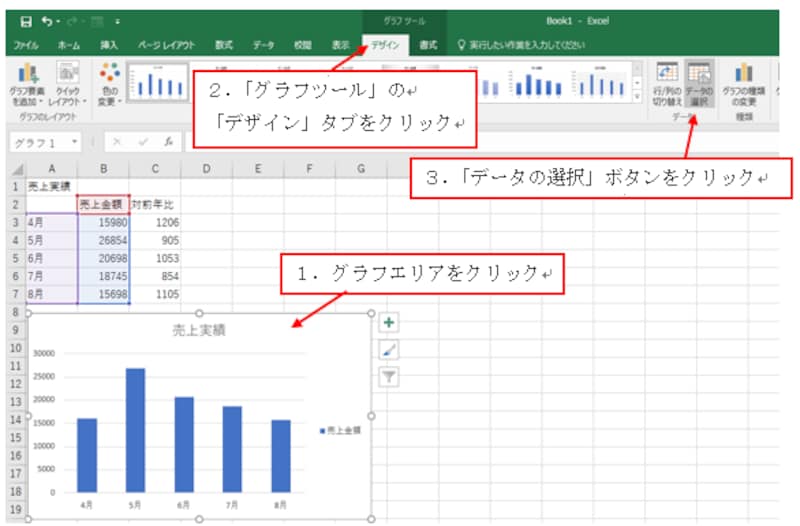Viewport: 800px width, 526px height.
Task: Click the funnel Chart Filters button
Action: tap(389, 377)
